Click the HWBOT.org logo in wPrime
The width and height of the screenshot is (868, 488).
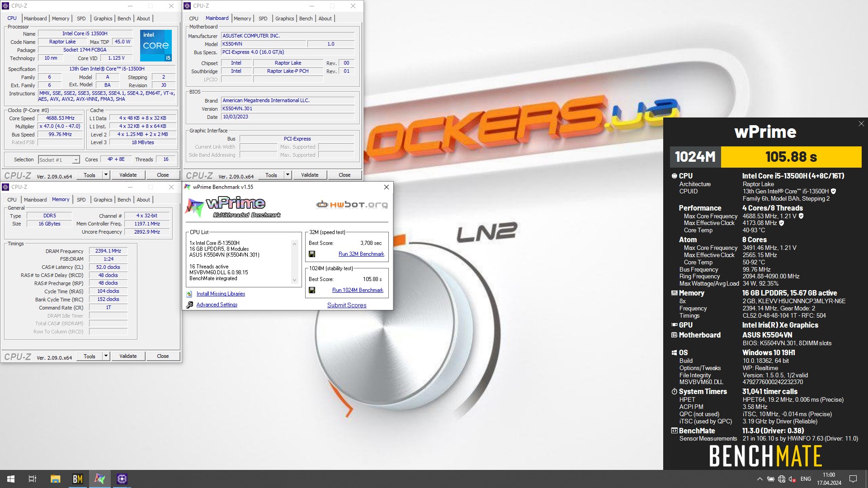click(x=352, y=205)
